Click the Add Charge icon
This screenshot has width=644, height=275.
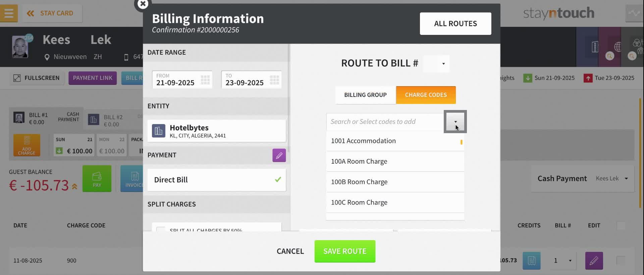point(27,145)
